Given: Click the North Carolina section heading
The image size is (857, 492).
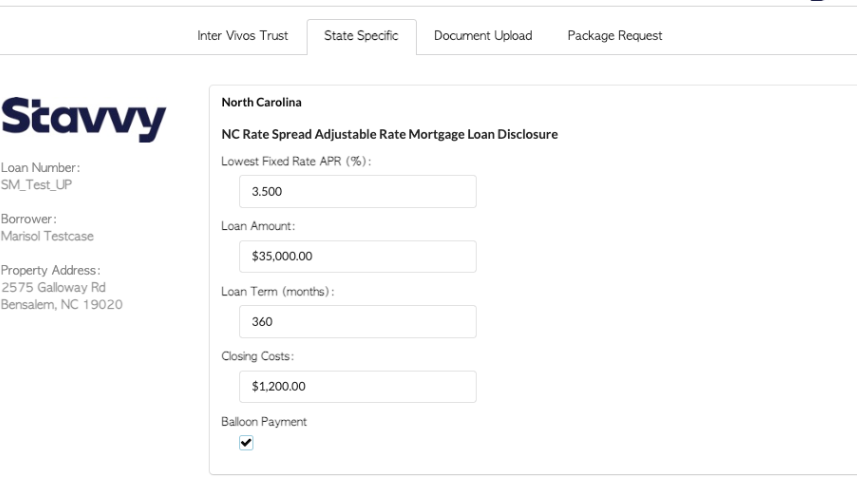Looking at the screenshot, I should [x=261, y=103].
